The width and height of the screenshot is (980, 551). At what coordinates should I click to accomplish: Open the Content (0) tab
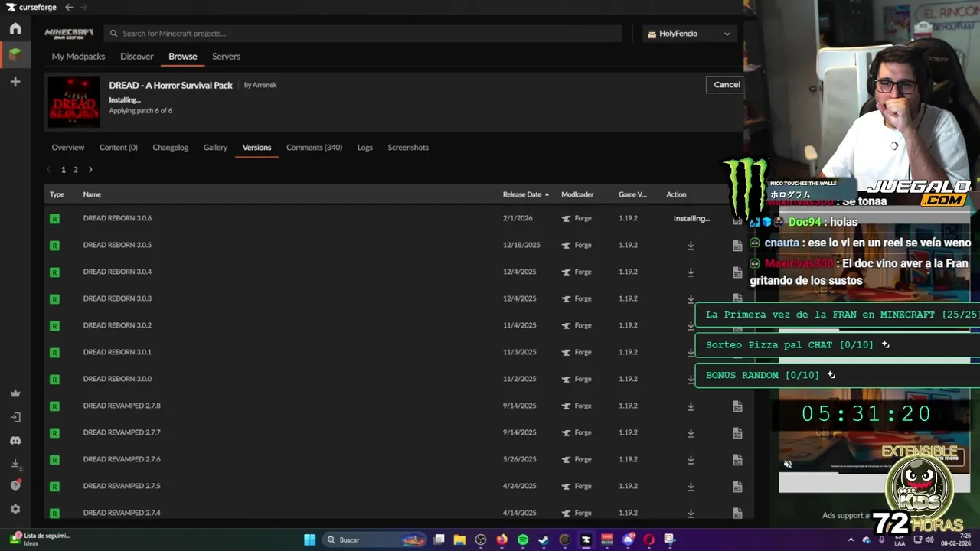coord(119,148)
